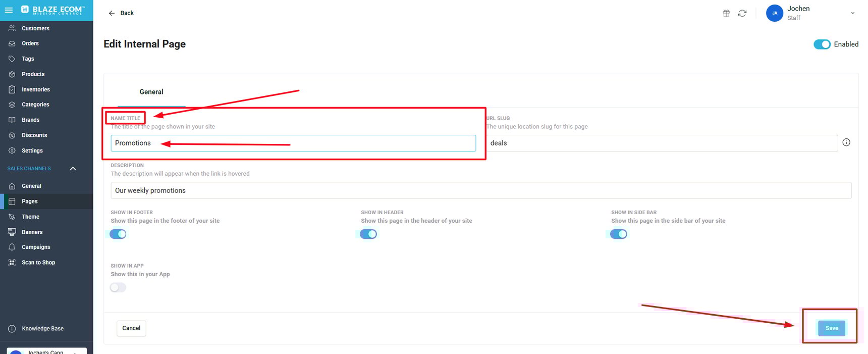
Task: Open Theme in the sidebar menu
Action: [30, 217]
